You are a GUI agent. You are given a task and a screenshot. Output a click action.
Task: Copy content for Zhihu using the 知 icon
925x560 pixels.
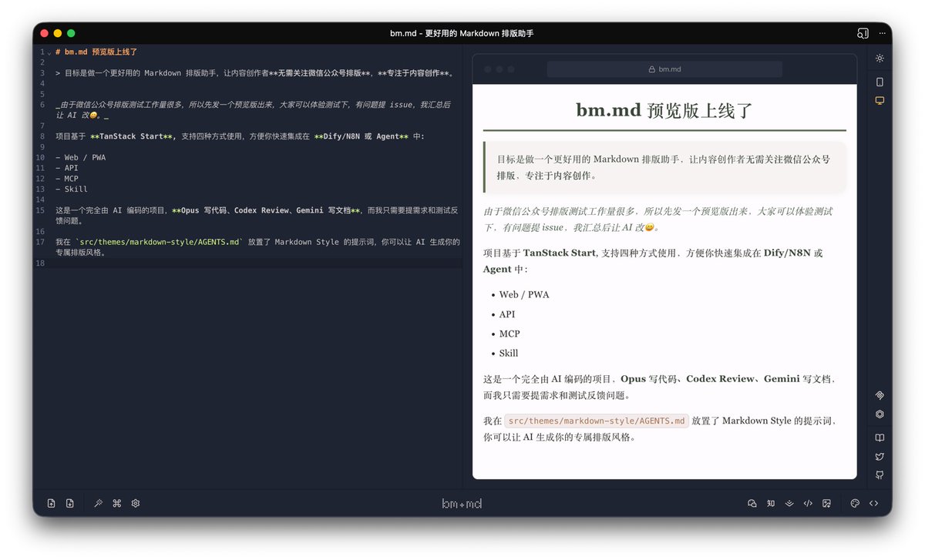pos(771,503)
